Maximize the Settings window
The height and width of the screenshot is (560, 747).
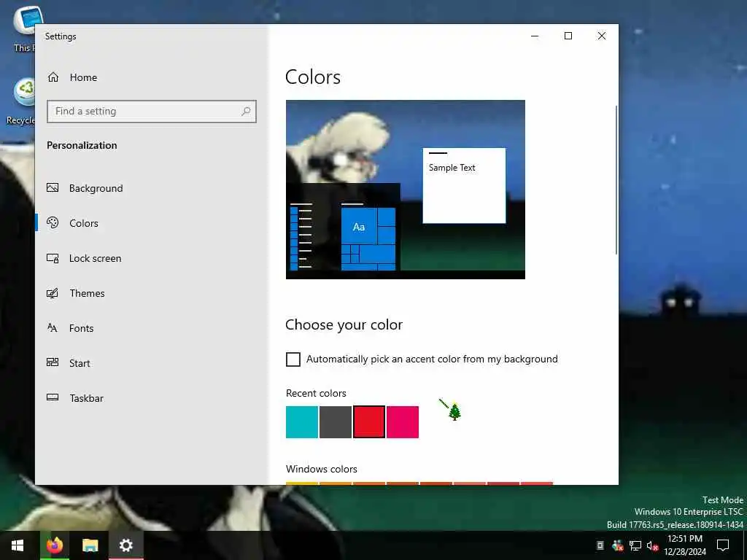(568, 36)
